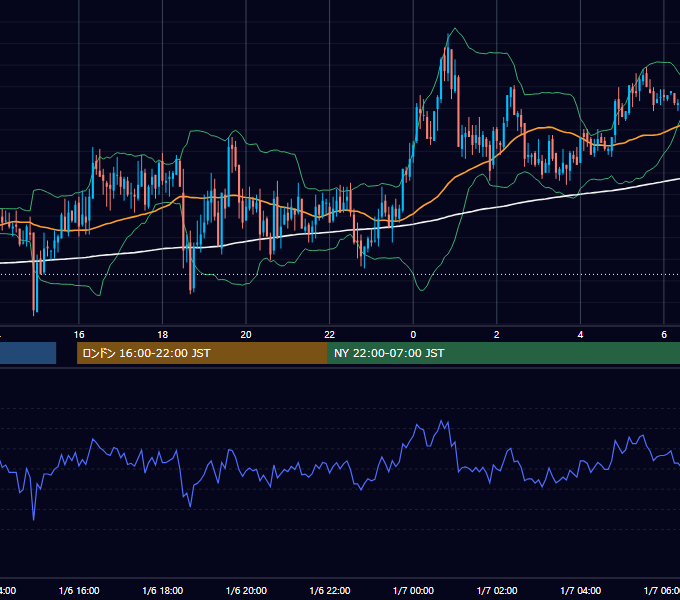Click the 1/6 20:00 date label

(246, 590)
